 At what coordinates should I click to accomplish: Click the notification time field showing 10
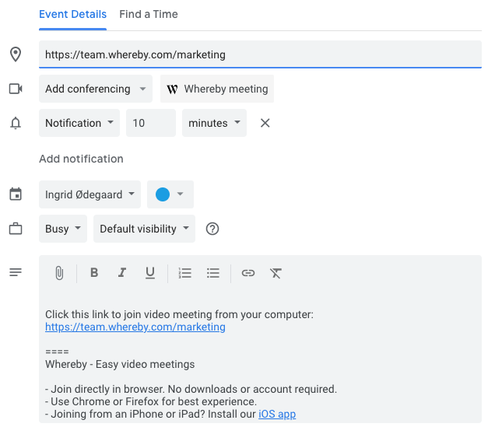click(151, 123)
